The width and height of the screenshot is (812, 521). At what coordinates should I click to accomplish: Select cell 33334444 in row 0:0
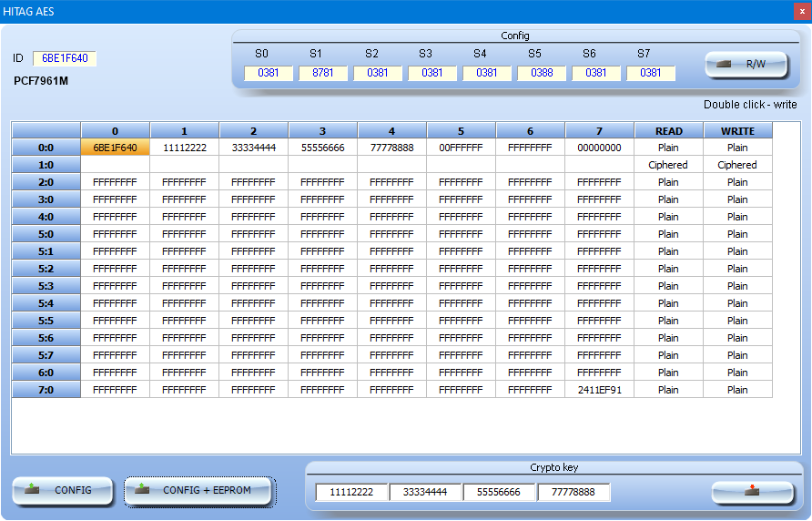point(254,148)
